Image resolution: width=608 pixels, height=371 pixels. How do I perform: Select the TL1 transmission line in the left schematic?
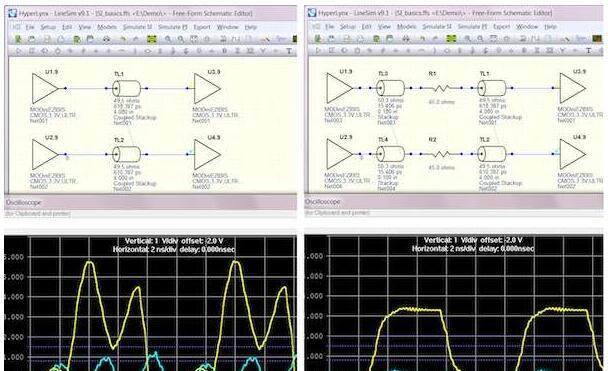[126, 88]
